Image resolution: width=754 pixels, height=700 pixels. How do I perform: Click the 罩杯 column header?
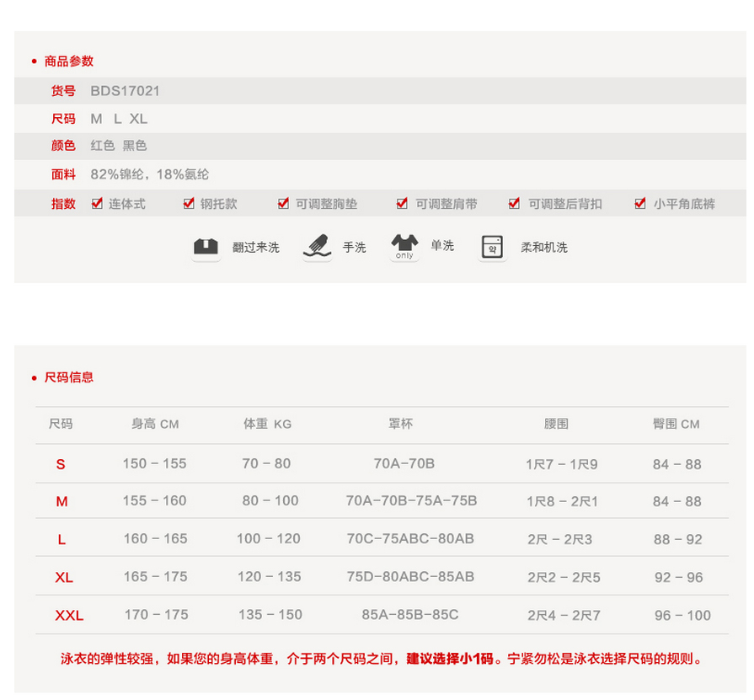point(401,424)
